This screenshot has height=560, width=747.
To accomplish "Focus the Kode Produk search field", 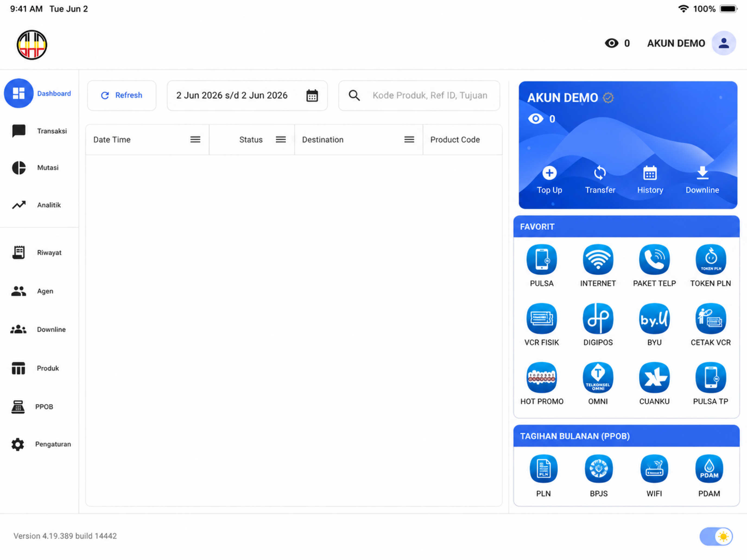I will click(x=419, y=96).
